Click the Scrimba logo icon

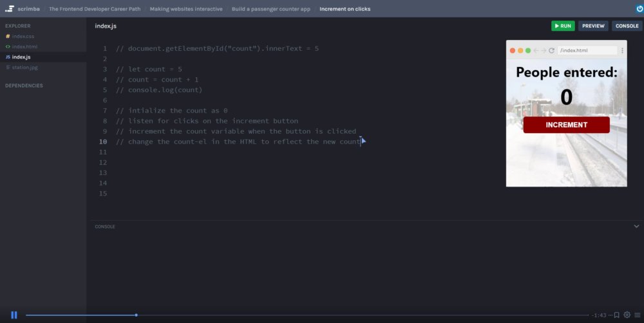tap(10, 8)
